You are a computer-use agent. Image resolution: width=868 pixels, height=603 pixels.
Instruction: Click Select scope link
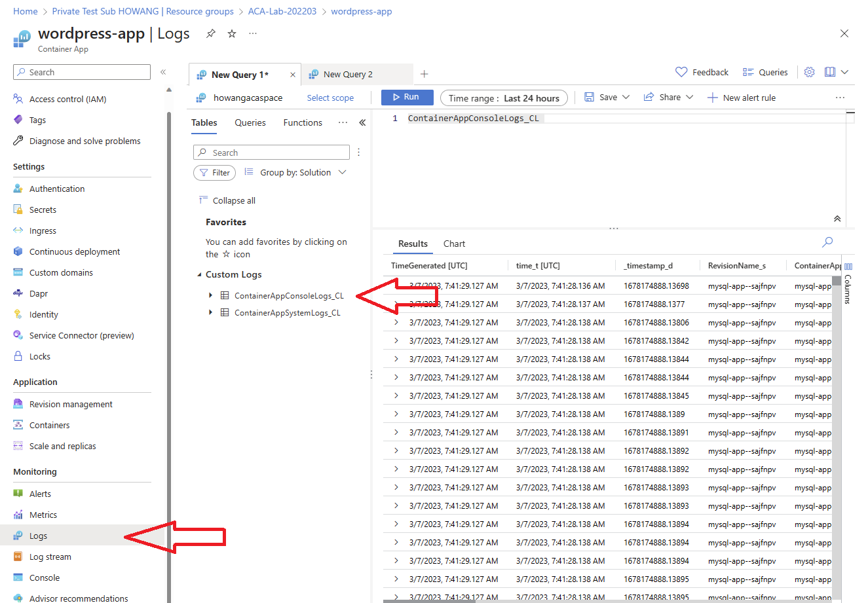[330, 98]
